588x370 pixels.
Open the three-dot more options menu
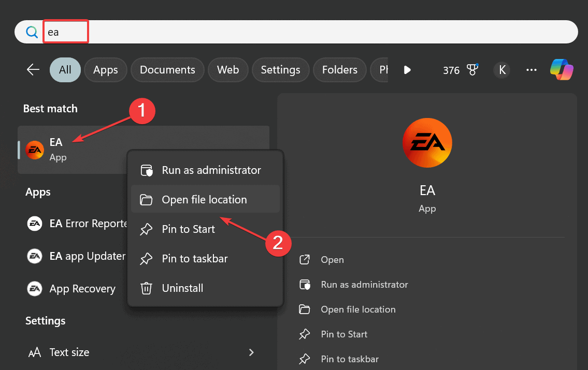click(x=532, y=70)
